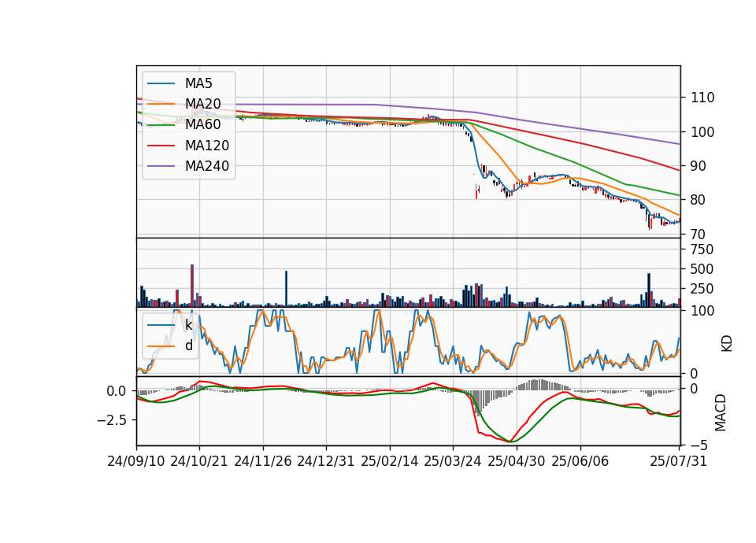Click the 750 volume axis label
This screenshot has width=756, height=543.
click(x=702, y=249)
